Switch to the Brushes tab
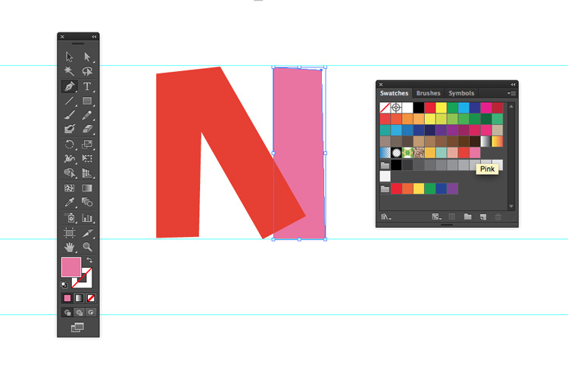 coord(428,93)
